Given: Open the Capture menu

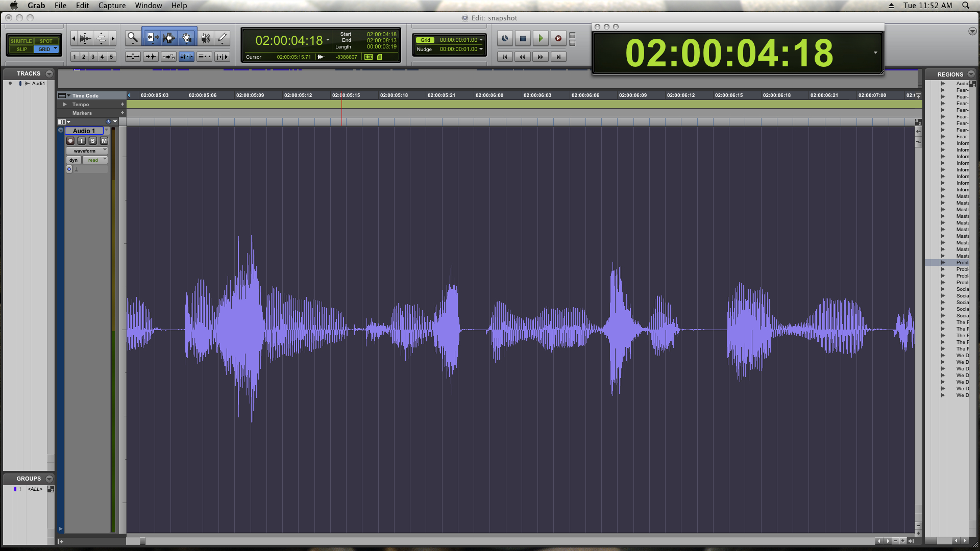Looking at the screenshot, I should click(x=112, y=5).
